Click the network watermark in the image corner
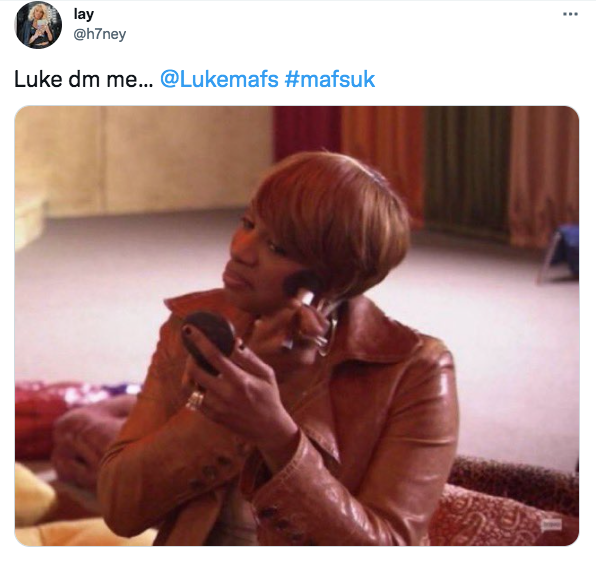Screen dimensions: 596x562 551,524
